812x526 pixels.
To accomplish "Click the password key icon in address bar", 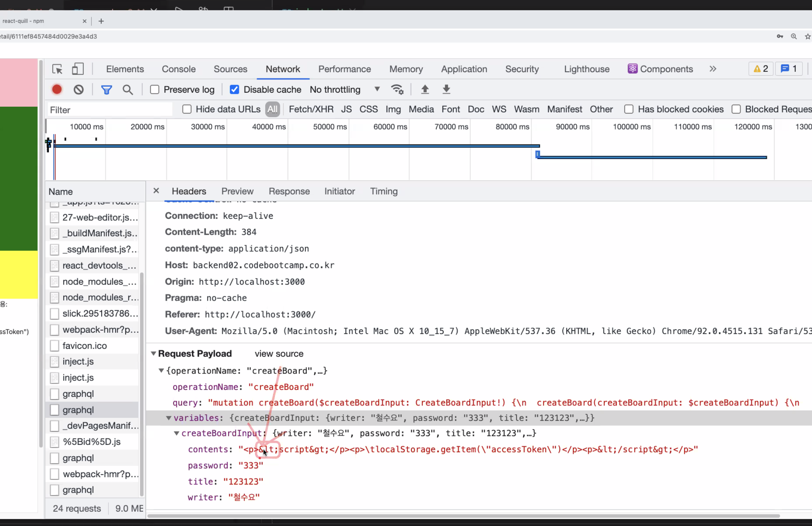I will click(x=780, y=36).
